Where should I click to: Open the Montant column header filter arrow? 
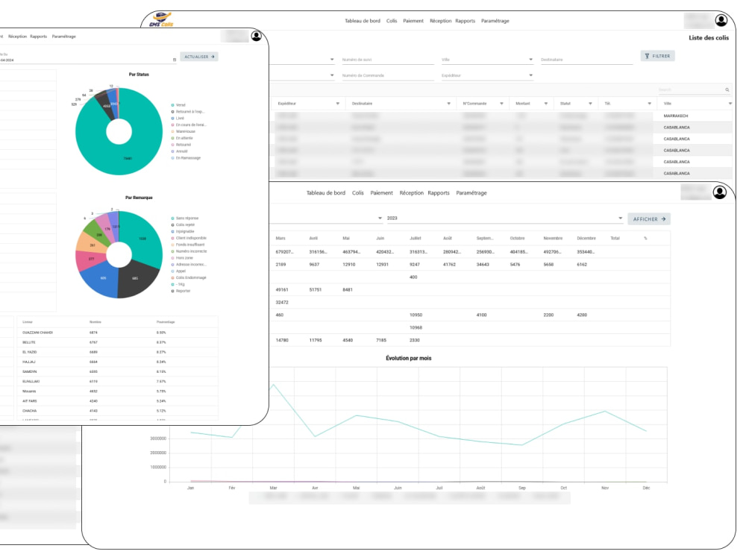point(546,104)
